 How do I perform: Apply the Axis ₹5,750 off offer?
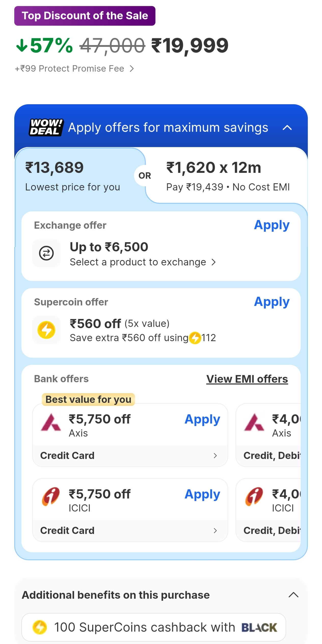202,419
